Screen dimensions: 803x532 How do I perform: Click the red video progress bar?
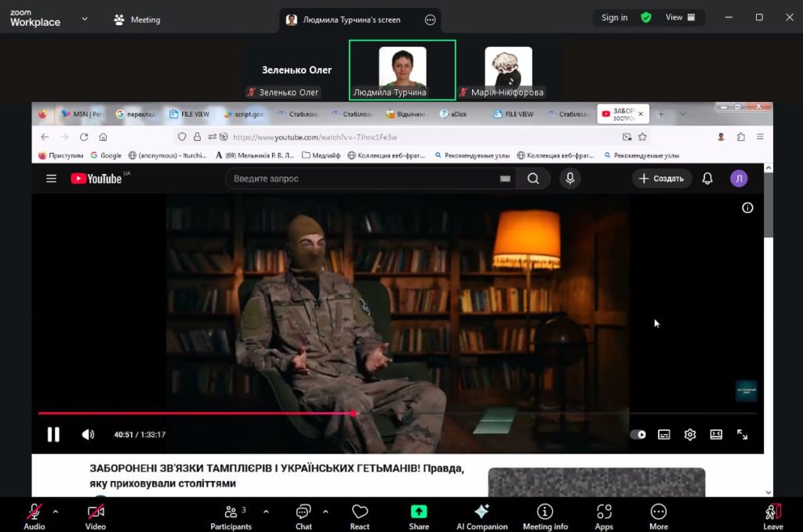(x=196, y=413)
